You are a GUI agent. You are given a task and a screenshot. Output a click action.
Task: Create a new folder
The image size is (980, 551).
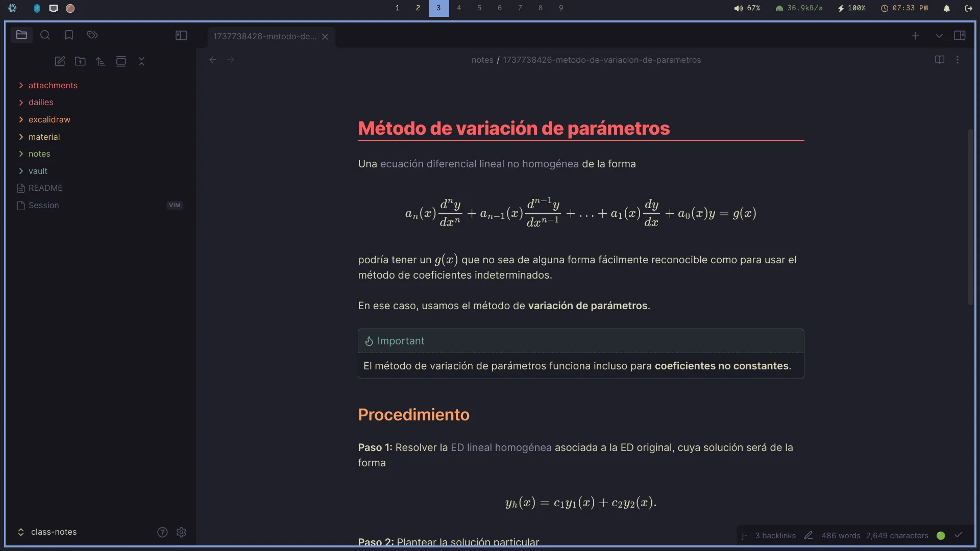point(80,61)
